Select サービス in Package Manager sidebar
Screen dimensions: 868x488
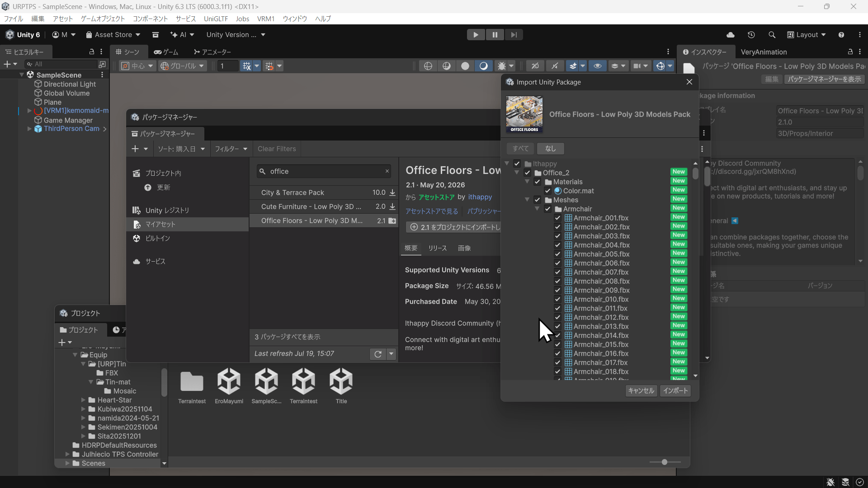[188, 261]
